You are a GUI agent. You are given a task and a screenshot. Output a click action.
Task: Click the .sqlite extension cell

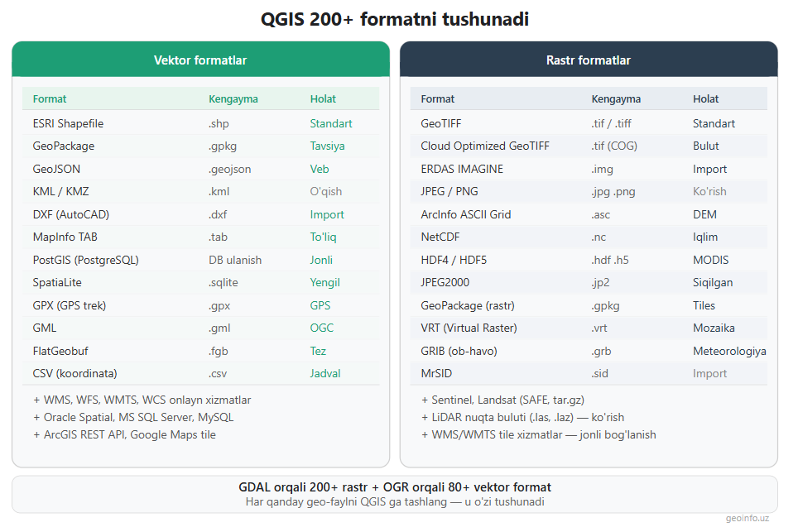pyautogui.click(x=224, y=282)
